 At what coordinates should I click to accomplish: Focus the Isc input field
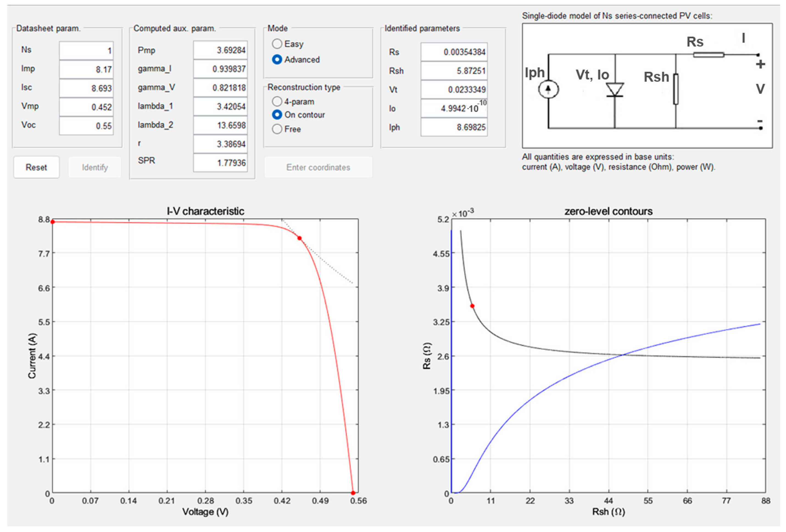point(86,88)
